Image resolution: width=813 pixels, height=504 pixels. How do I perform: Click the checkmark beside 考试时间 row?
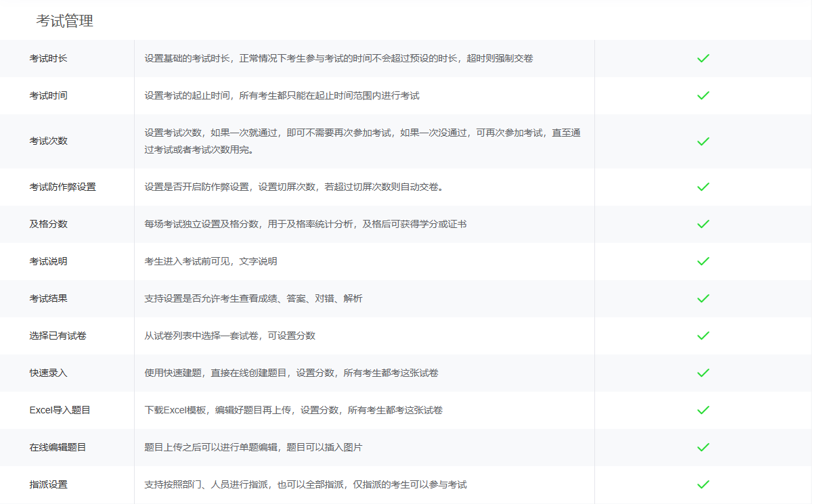click(x=703, y=95)
